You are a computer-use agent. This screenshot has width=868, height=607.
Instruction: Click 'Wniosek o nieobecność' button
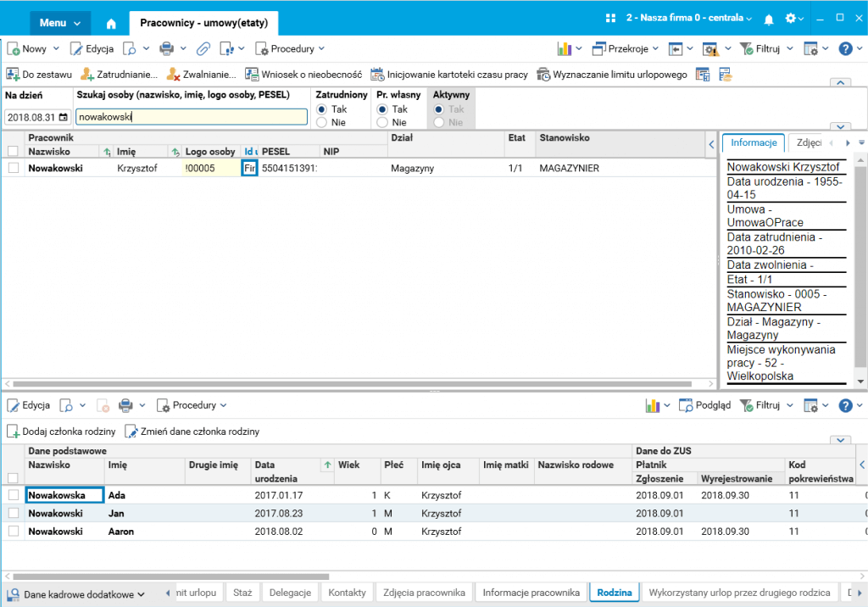click(303, 75)
